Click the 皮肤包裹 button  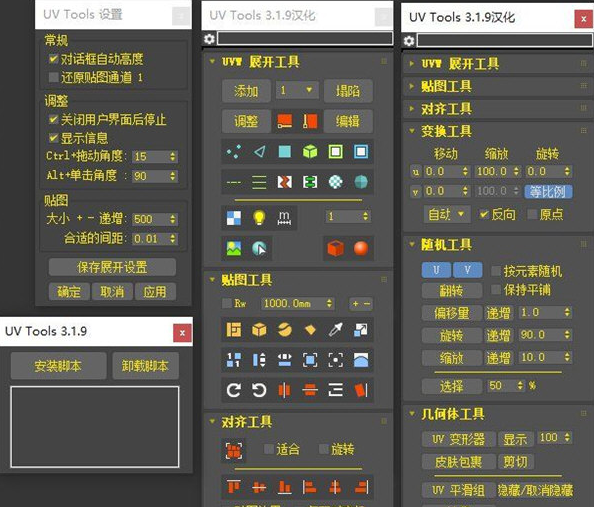459,462
